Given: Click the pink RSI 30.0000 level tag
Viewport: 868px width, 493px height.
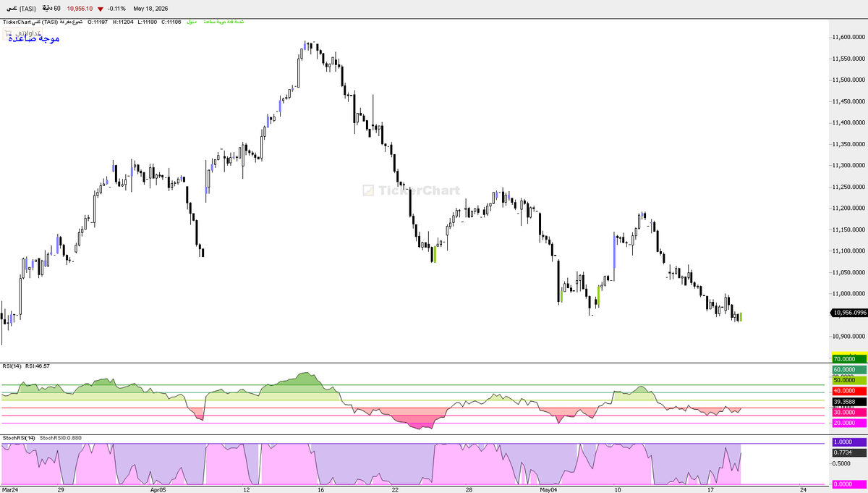Looking at the screenshot, I should tap(849, 412).
